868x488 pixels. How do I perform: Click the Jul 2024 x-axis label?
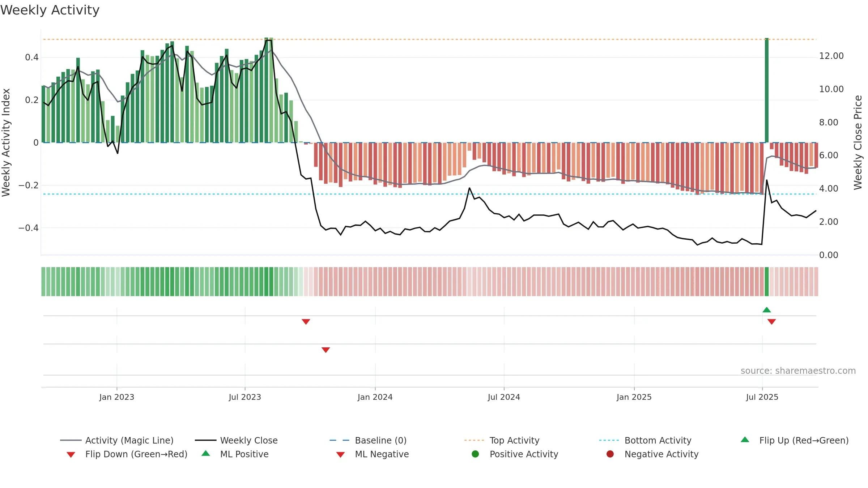click(x=504, y=397)
